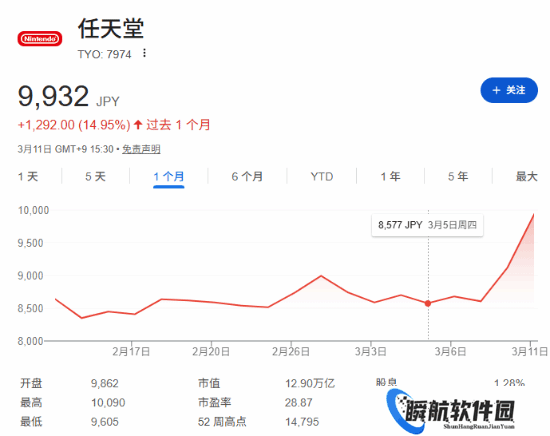550x436 pixels.
Task: Click the 最高 value 10,090
Action: coord(108,402)
